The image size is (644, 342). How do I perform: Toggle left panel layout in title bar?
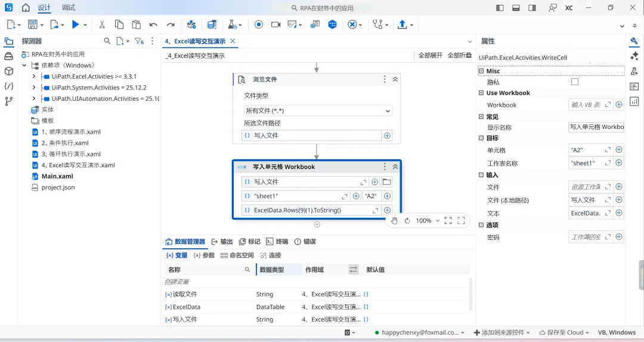pos(500,8)
